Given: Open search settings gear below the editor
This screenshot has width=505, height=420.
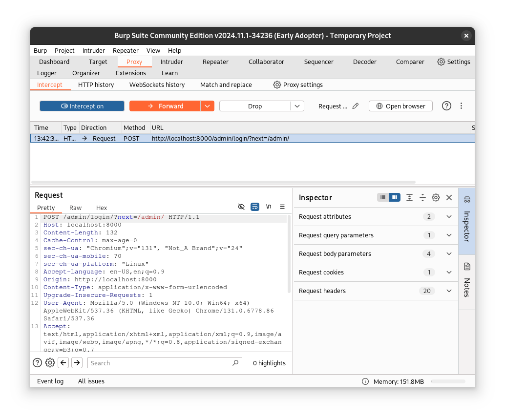Looking at the screenshot, I should (50, 363).
